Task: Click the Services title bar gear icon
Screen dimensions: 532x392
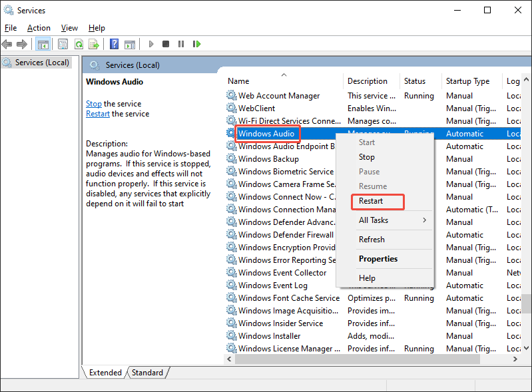Action: 9,10
